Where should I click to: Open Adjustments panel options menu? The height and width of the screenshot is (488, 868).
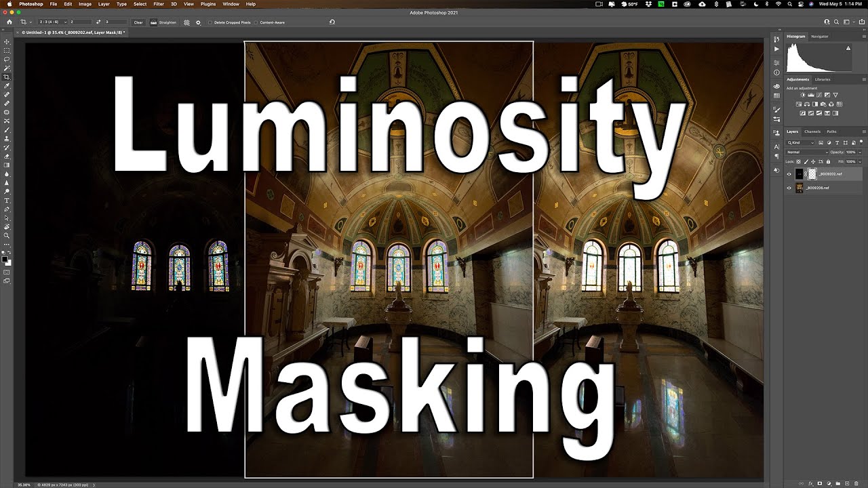click(864, 79)
